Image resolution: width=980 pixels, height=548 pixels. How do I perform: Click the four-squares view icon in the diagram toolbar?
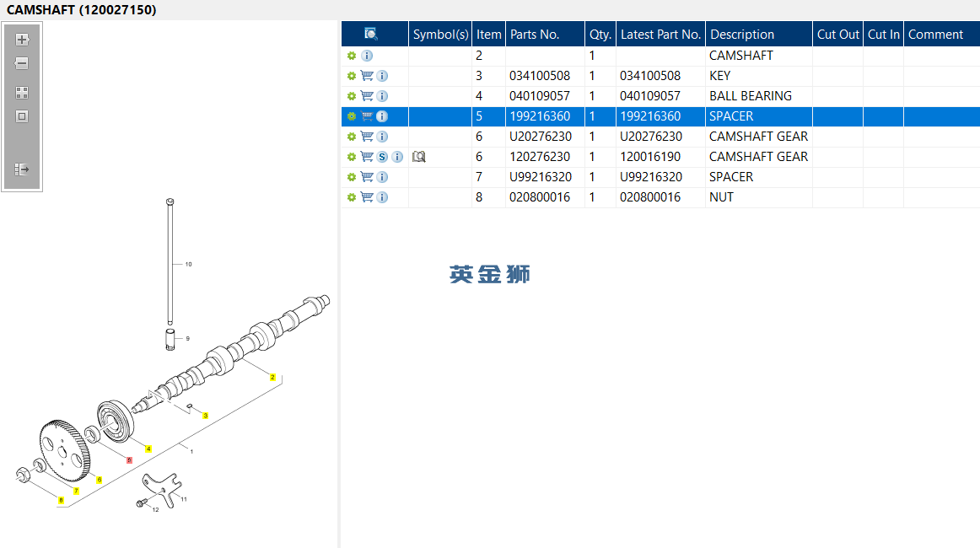coord(22,93)
